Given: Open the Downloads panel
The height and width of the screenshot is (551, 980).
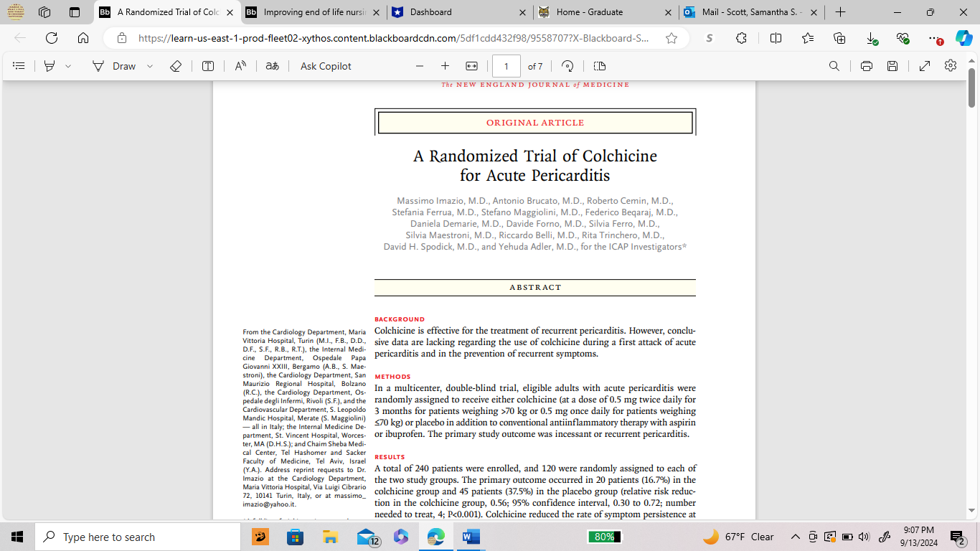Looking at the screenshot, I should pos(872,38).
